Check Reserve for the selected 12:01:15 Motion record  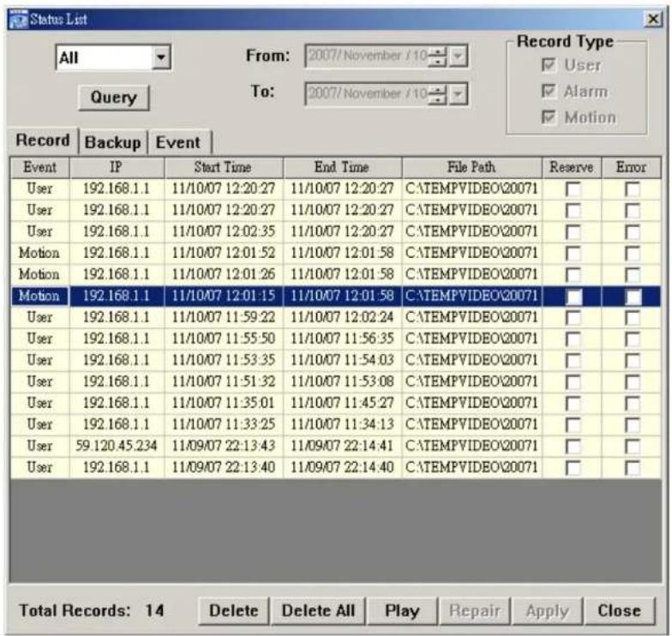click(573, 297)
